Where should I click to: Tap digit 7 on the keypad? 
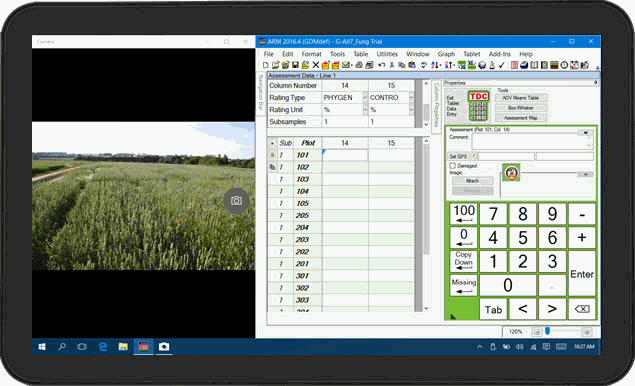(493, 214)
